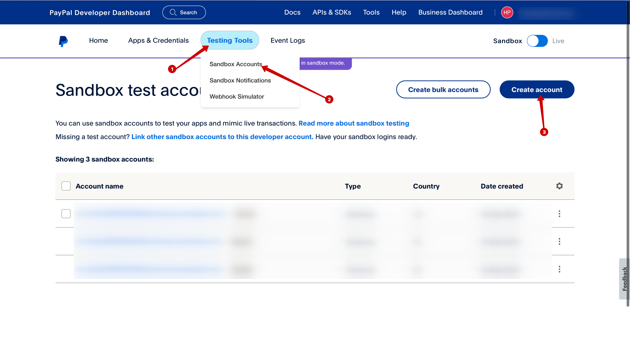This screenshot has width=630, height=364.
Task: Click the Live mode label
Action: point(558,41)
